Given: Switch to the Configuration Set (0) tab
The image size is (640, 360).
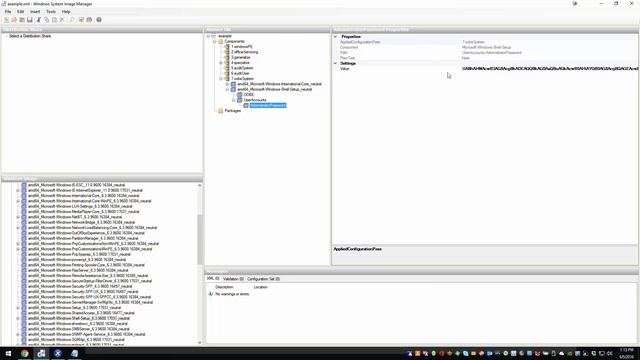Looking at the screenshot, I should [x=263, y=279].
